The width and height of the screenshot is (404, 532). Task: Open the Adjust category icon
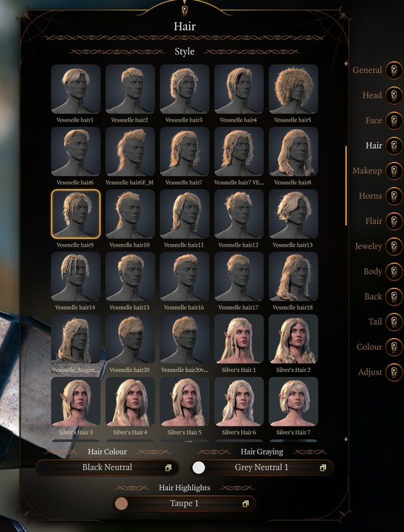tap(394, 372)
